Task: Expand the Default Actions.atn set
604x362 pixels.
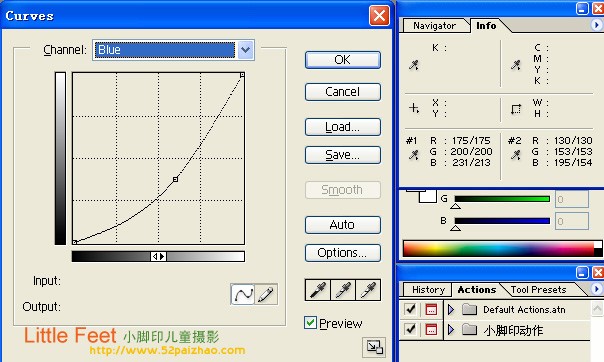Action: [451, 309]
